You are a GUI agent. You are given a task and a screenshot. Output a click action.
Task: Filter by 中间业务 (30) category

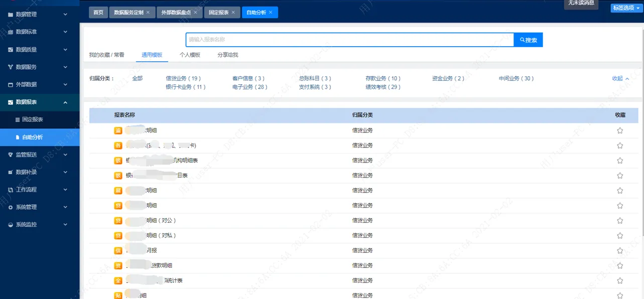(516, 78)
